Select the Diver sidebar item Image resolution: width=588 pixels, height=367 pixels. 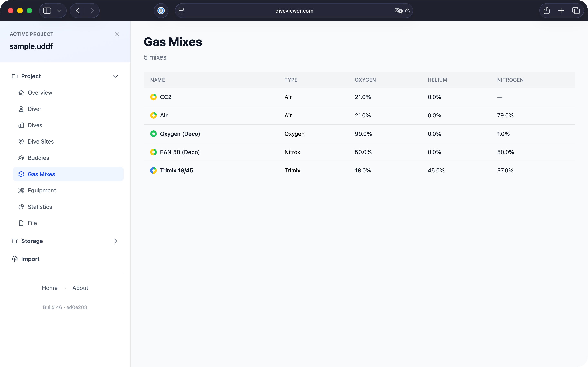(x=34, y=109)
